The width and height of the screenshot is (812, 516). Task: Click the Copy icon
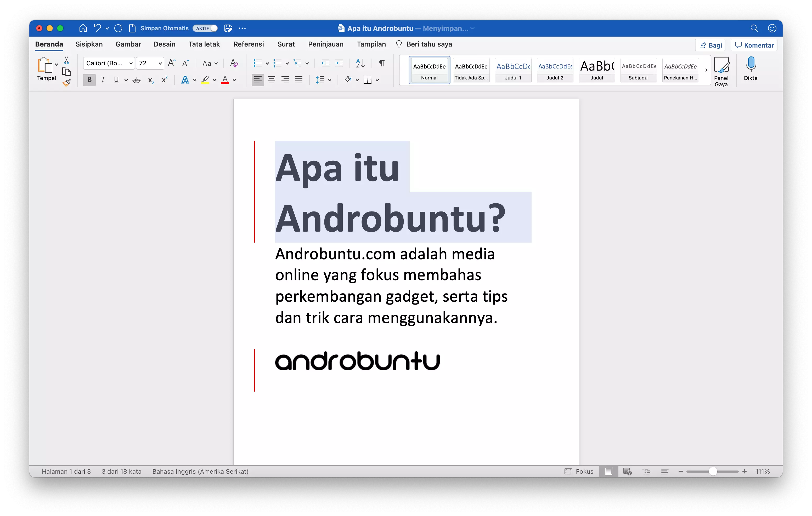tap(66, 72)
